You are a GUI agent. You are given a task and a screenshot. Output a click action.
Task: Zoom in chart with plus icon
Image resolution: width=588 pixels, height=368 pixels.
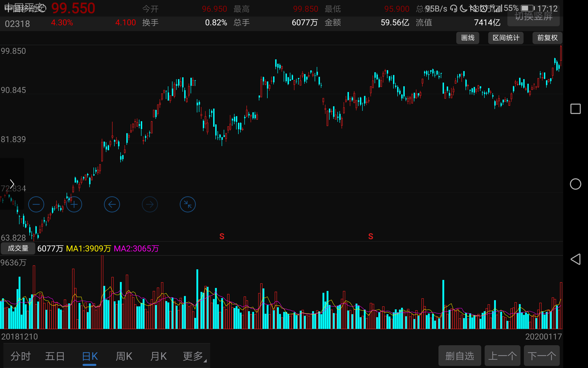coord(74,204)
